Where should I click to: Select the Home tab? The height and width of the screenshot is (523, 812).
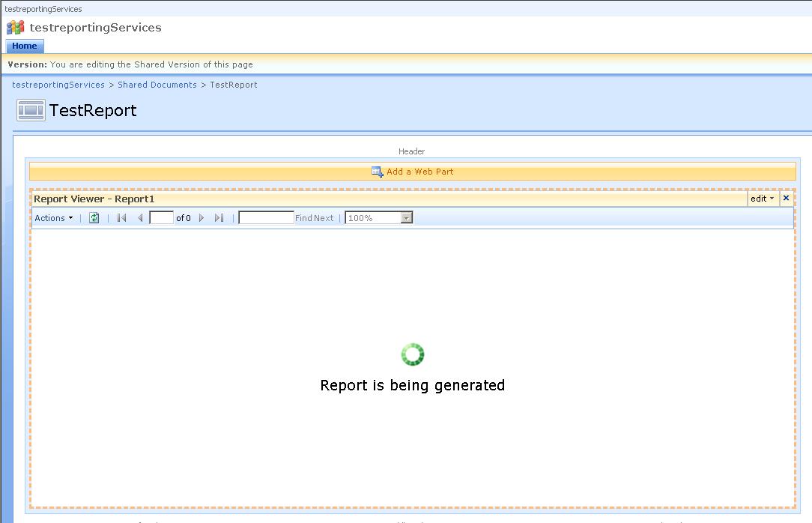[24, 46]
